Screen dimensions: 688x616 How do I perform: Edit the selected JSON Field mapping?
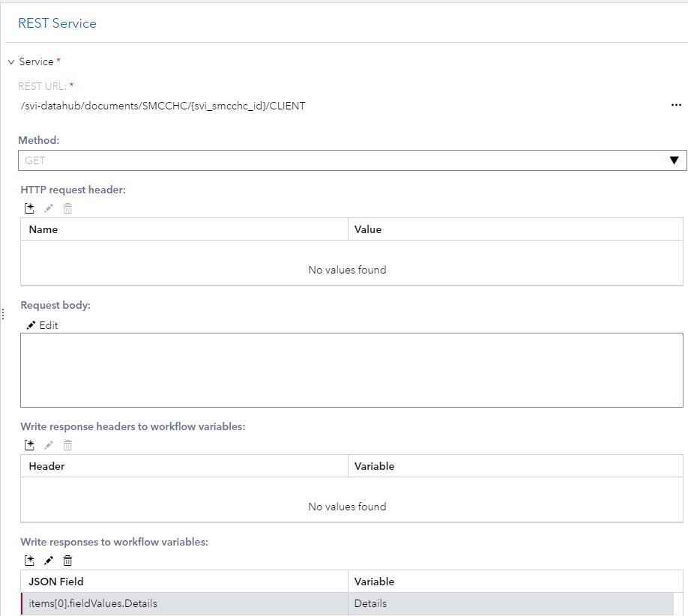coord(49,560)
